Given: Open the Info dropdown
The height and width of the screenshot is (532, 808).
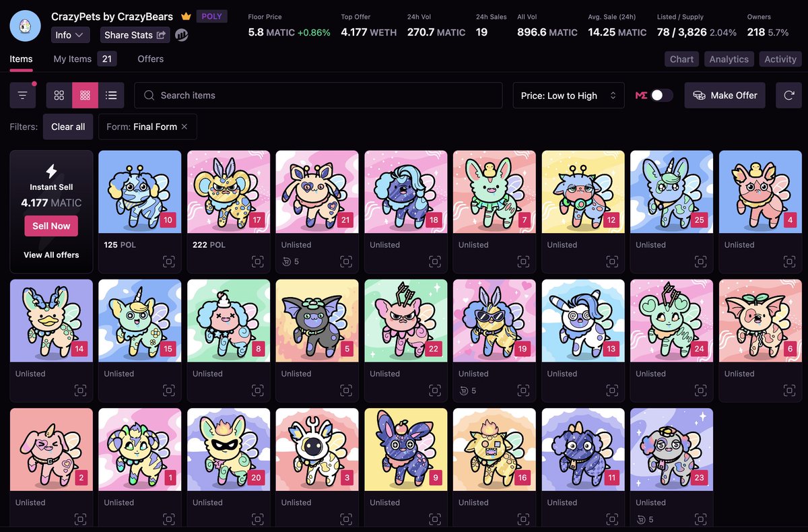Looking at the screenshot, I should [x=70, y=35].
